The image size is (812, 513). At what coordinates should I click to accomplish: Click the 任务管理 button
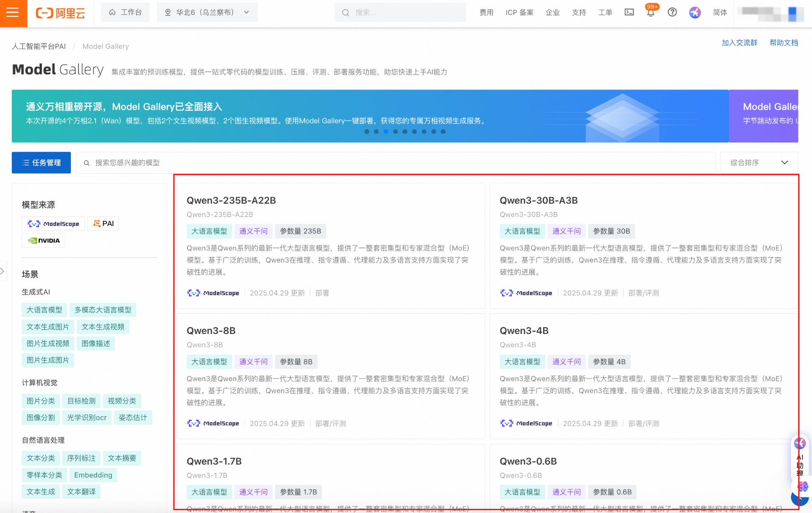(41, 163)
